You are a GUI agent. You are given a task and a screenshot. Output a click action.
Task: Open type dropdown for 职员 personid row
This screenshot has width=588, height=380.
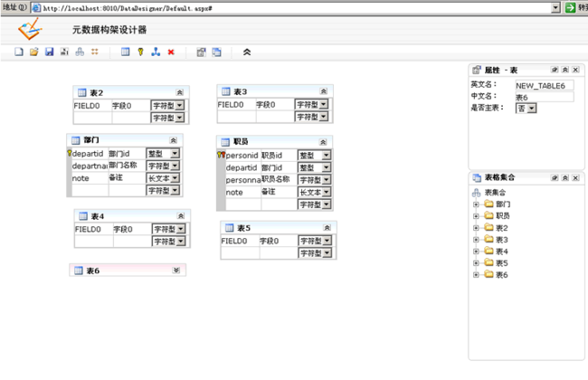tap(327, 156)
